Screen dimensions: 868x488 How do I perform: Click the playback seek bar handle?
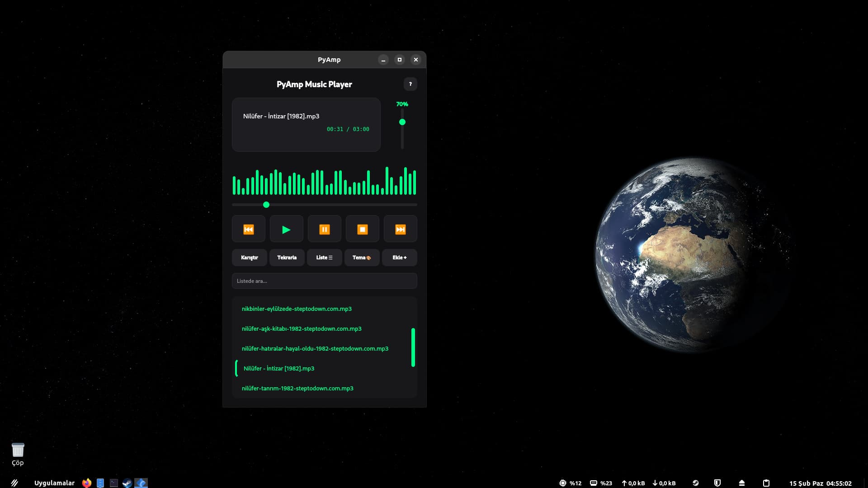[266, 205]
